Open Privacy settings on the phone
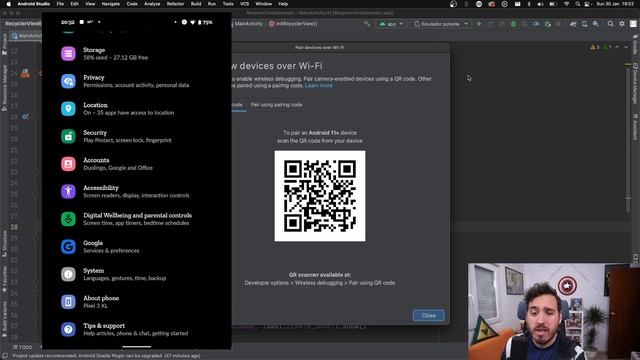The image size is (640, 360). tap(137, 81)
